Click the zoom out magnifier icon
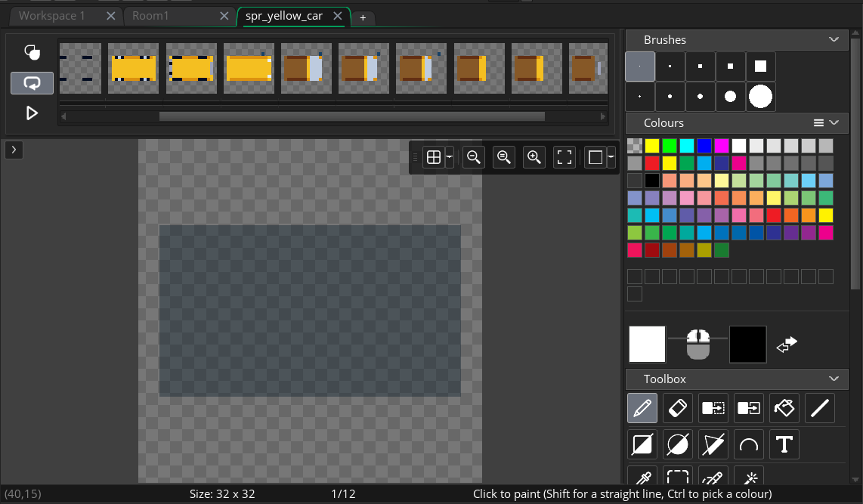Screen dimensions: 863x504 click(x=473, y=157)
